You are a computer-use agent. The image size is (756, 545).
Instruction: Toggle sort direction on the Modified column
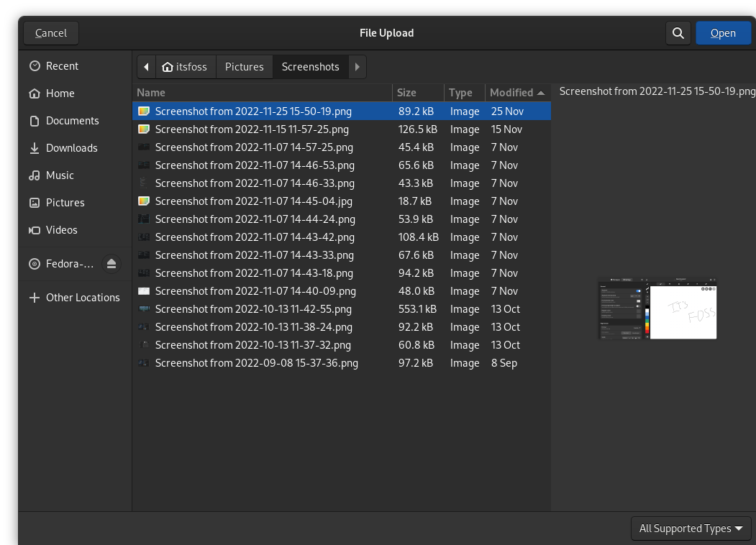514,92
